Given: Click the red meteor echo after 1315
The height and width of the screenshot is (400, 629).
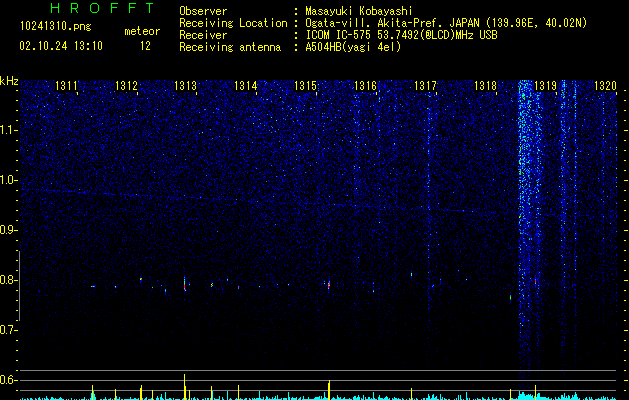Looking at the screenshot, I should click(x=329, y=285).
